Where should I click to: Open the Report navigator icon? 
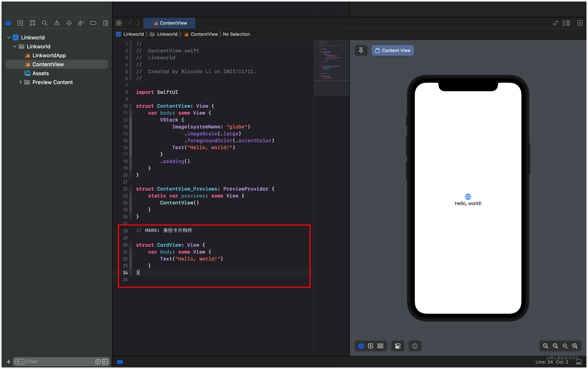[106, 23]
